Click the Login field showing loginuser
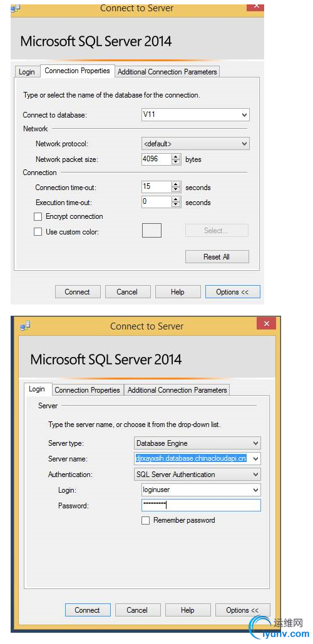 [x=196, y=490]
